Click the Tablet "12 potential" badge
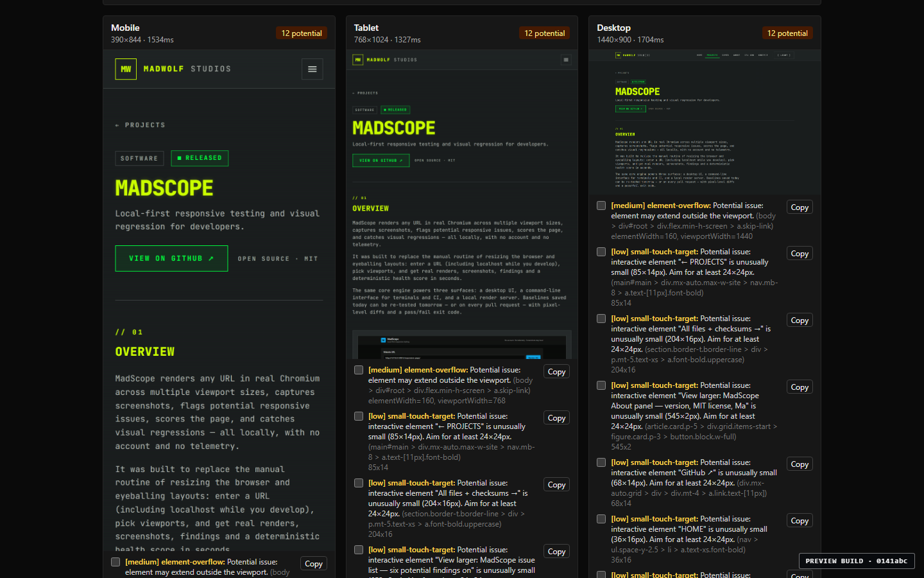This screenshot has width=924, height=578. [545, 33]
